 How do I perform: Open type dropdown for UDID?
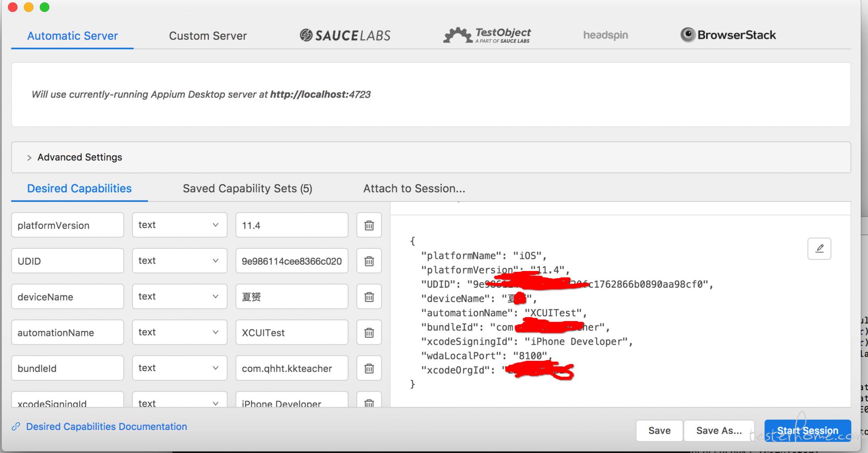pos(179,261)
